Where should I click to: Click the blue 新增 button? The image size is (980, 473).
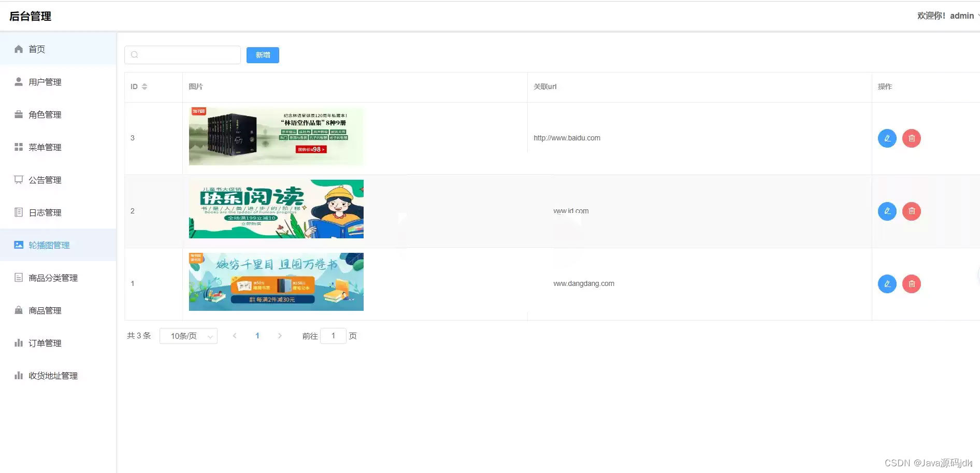(x=263, y=55)
